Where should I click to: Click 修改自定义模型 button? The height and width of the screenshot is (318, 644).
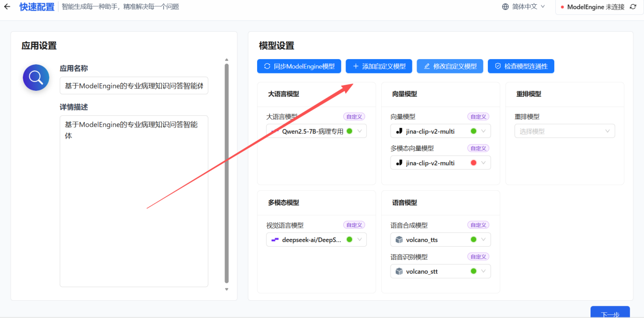click(450, 66)
